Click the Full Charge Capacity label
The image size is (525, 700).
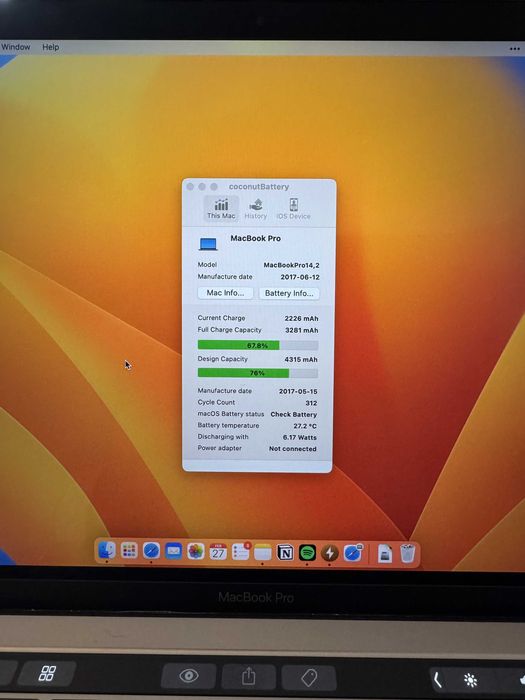tap(229, 330)
